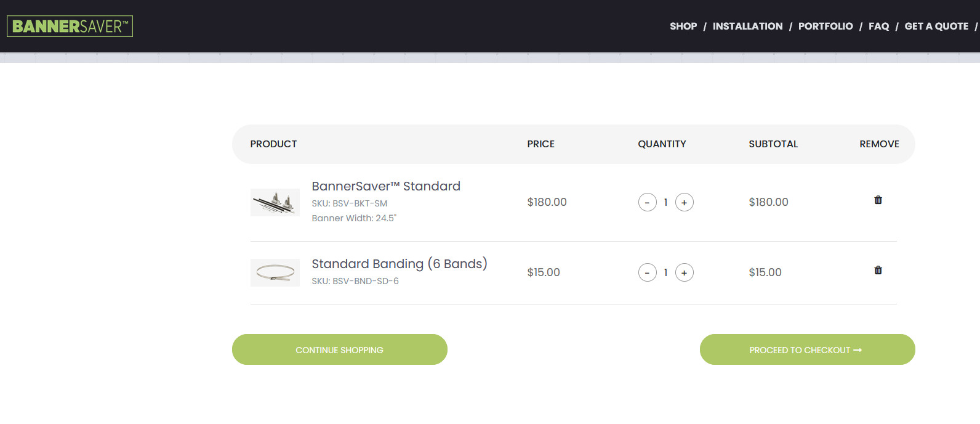Open BannerSaver Standard product title link
980x424 pixels.
(x=386, y=186)
